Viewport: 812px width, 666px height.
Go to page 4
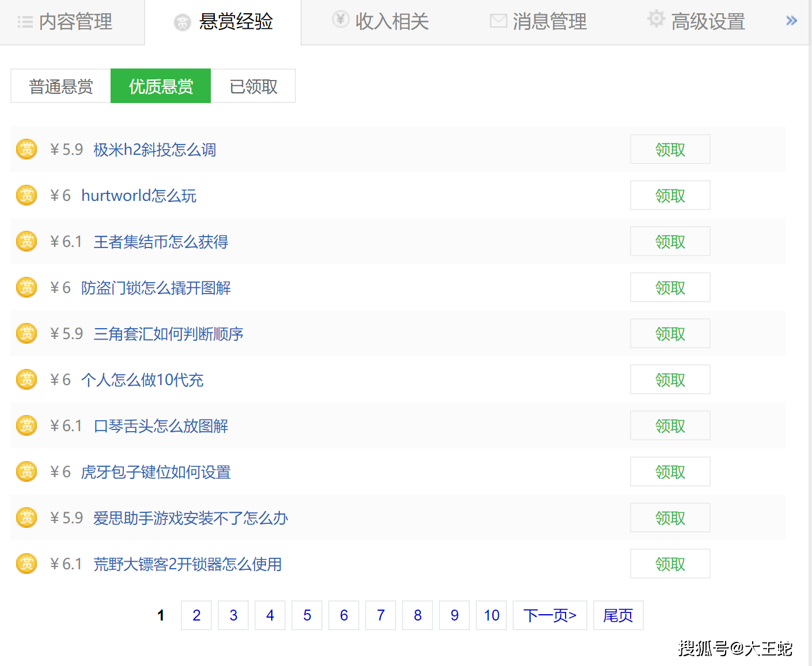[x=270, y=615]
